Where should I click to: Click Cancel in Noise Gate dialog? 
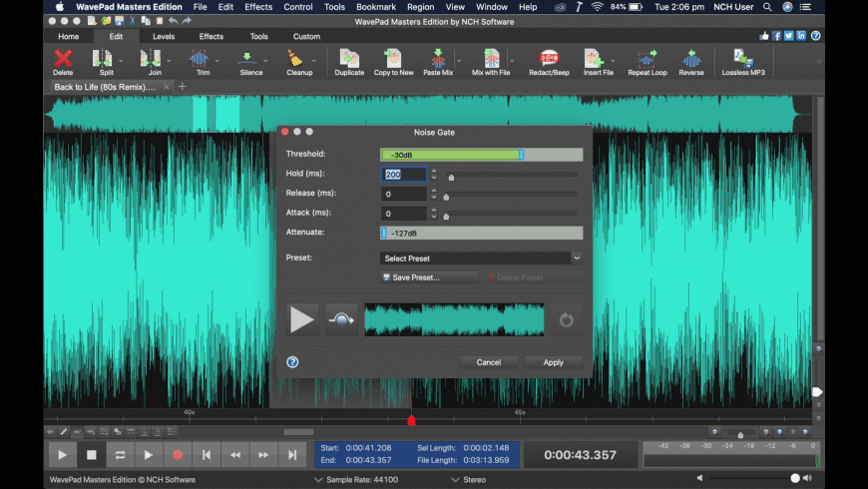coord(488,362)
